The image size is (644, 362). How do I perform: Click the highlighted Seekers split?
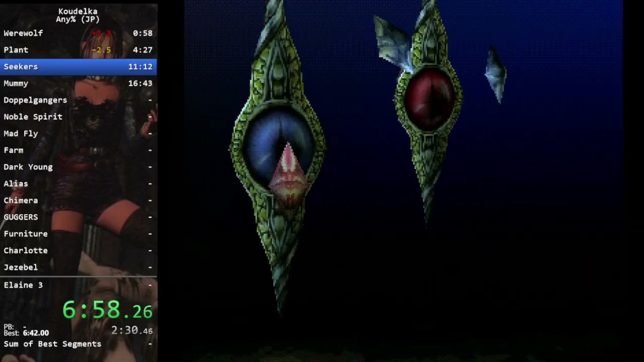click(x=78, y=66)
